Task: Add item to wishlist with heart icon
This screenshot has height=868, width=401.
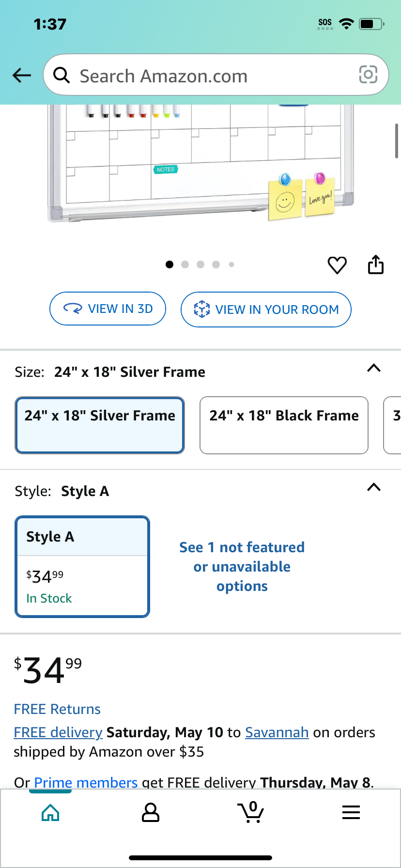Action: pyautogui.click(x=337, y=265)
